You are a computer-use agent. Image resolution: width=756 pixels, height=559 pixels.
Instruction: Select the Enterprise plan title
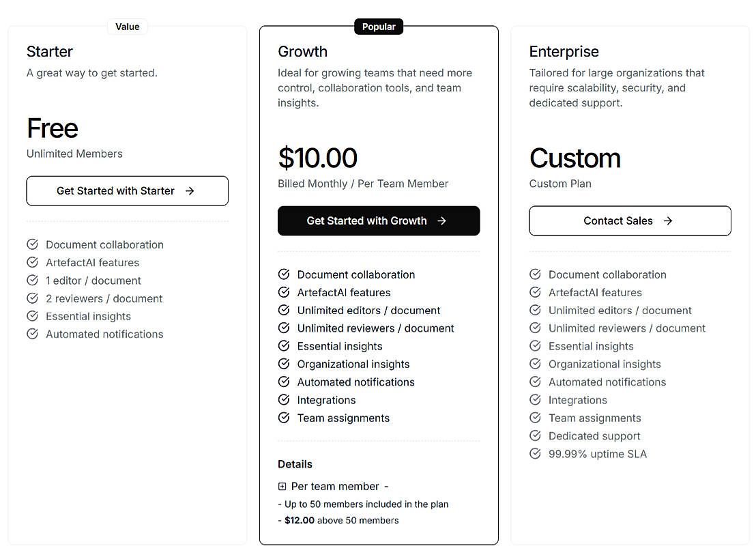(x=564, y=52)
